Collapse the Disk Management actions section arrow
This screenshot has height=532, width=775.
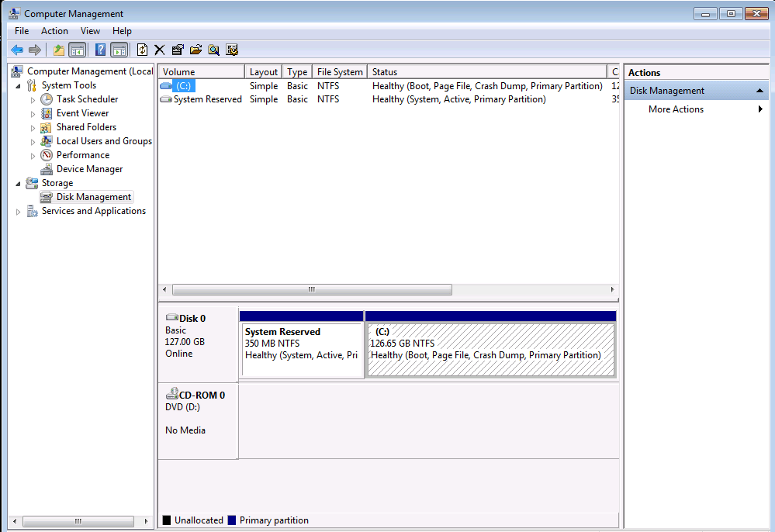point(759,91)
